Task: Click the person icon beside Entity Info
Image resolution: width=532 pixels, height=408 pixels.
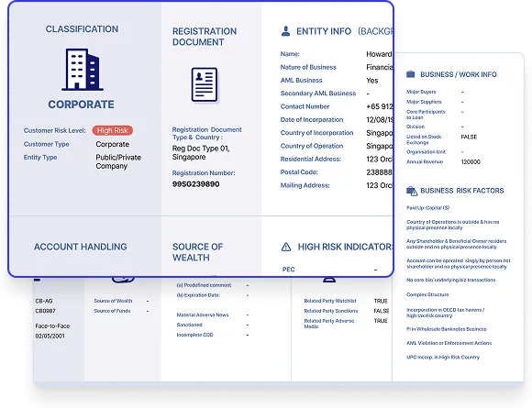Action: coord(285,31)
